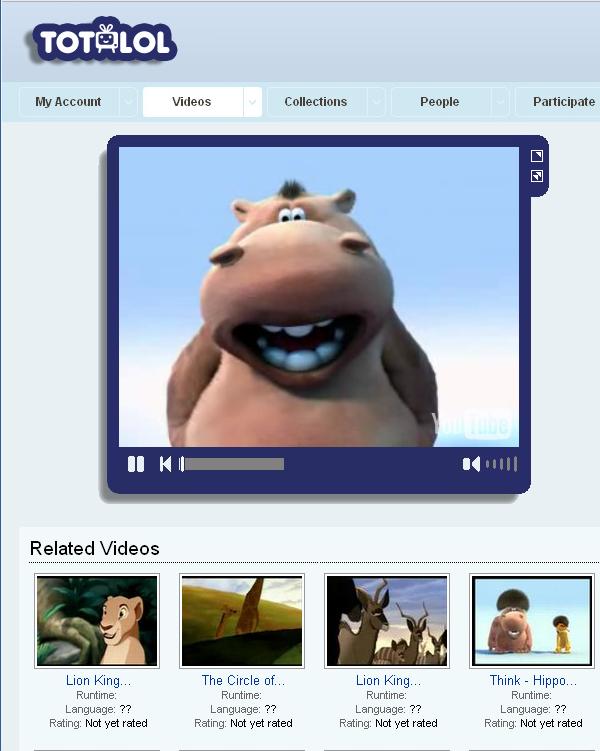Open the first Lion King thumbnail with lioness
The width and height of the screenshot is (600, 751).
click(x=97, y=621)
